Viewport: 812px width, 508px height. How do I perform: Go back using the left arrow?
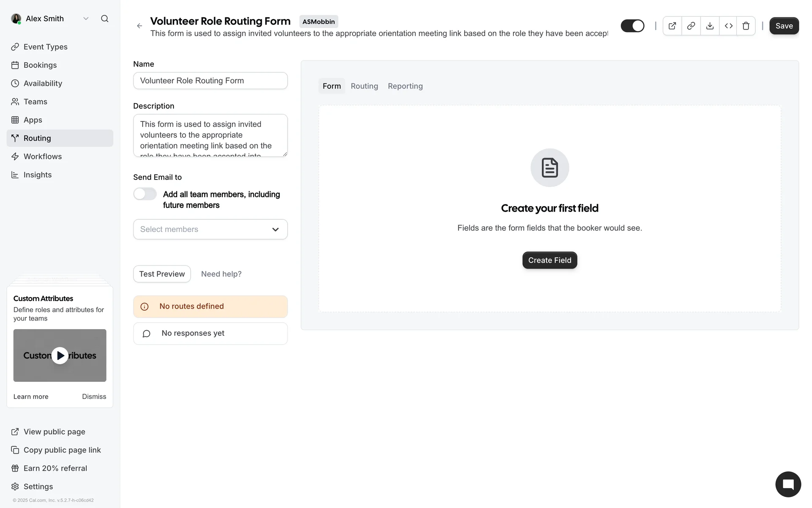[x=140, y=26]
